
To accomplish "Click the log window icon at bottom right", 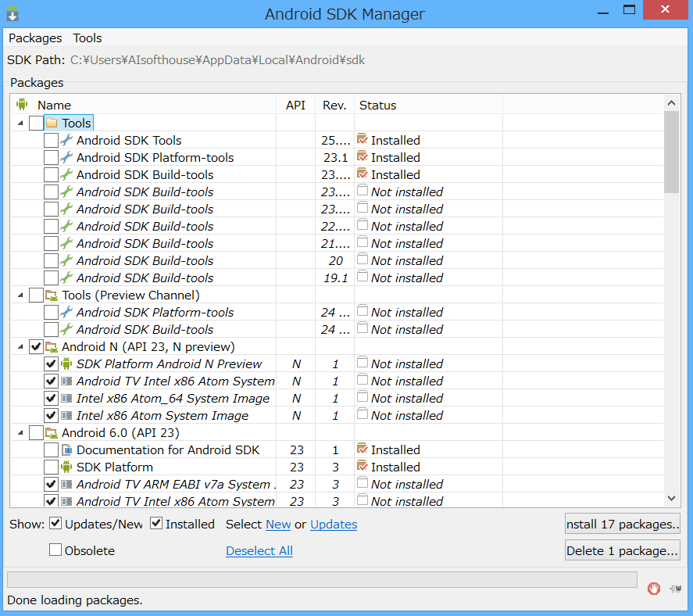I will pyautogui.click(x=675, y=589).
